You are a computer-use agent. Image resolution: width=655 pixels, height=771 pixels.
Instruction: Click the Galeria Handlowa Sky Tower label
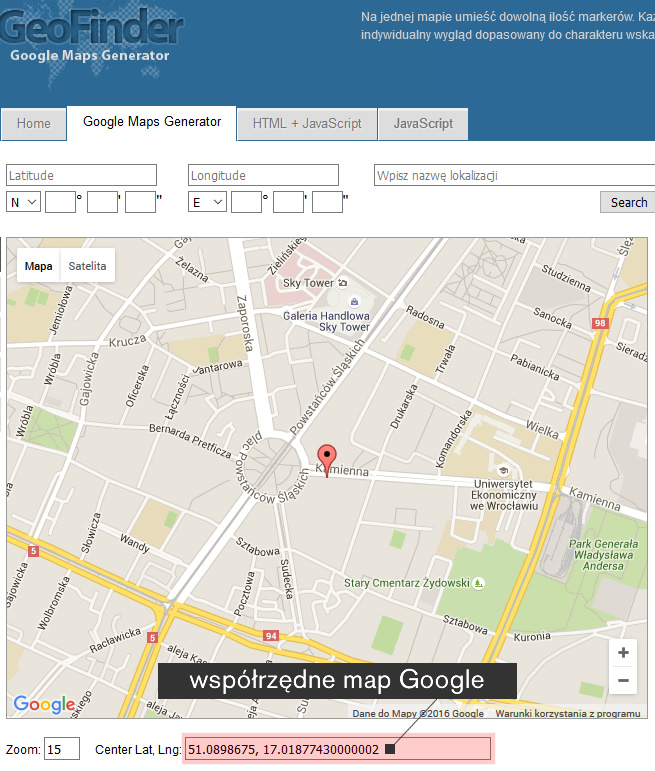[326, 322]
